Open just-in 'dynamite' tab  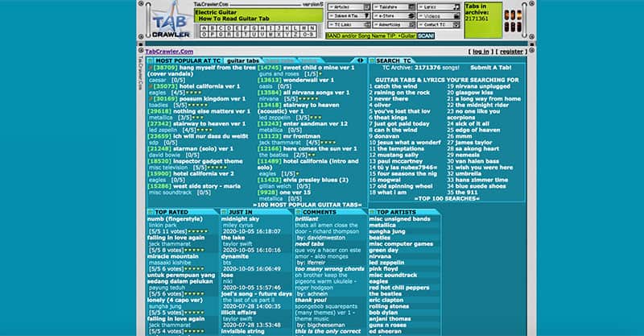pyautogui.click(x=235, y=256)
